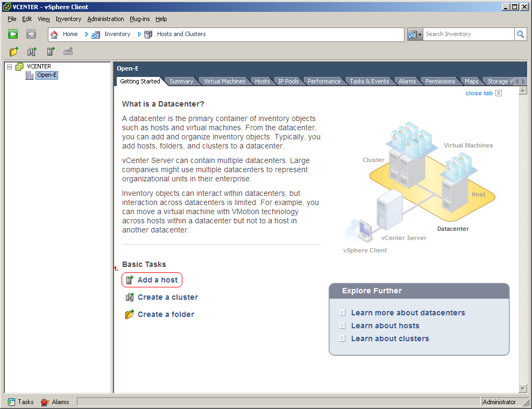Click the Inventory breadcrumb text

(117, 34)
